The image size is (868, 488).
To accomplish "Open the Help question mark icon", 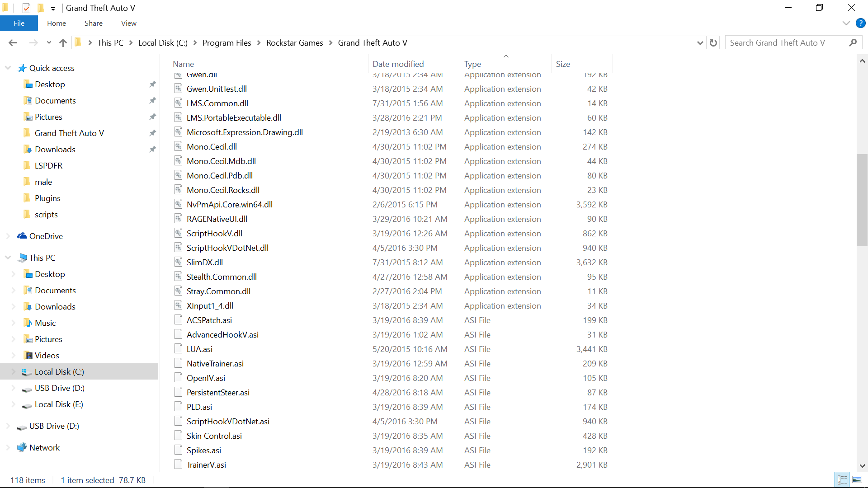I will [860, 23].
